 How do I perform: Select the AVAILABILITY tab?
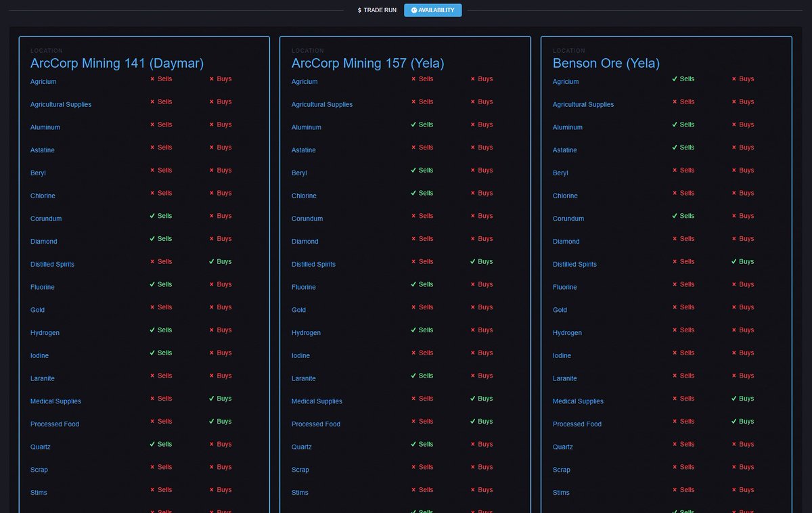click(433, 9)
